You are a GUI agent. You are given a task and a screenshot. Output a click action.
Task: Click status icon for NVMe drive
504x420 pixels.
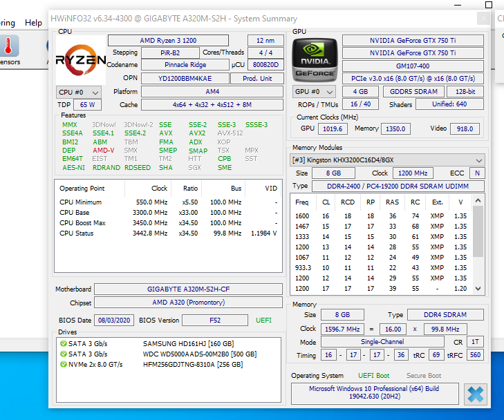click(x=64, y=365)
